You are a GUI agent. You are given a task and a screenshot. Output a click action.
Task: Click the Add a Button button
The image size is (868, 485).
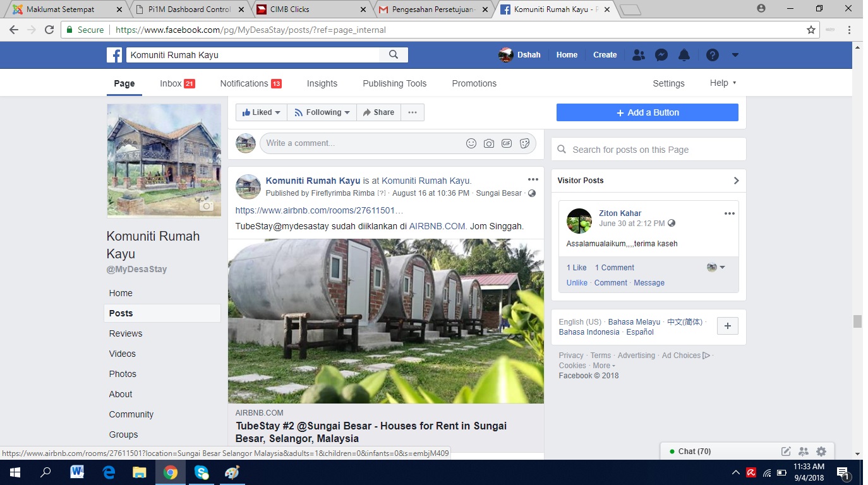tap(648, 112)
